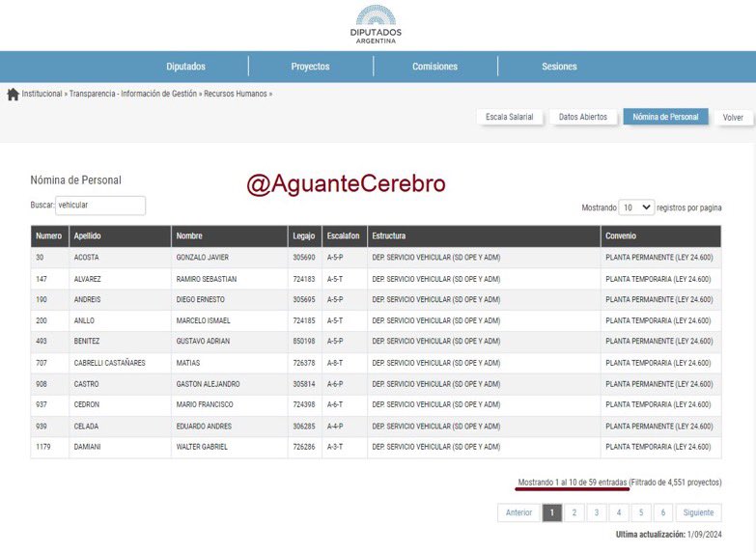Follow Transparencia - Información de Gestión breadcrumb
756x553 pixels.
point(133,94)
